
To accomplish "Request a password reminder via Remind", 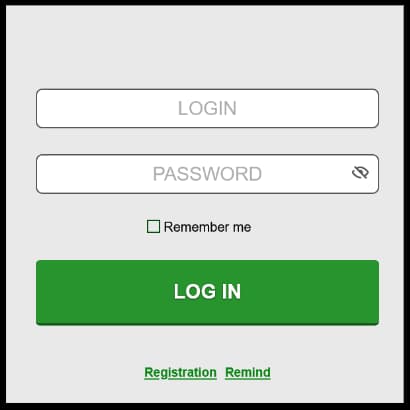I will [x=248, y=372].
